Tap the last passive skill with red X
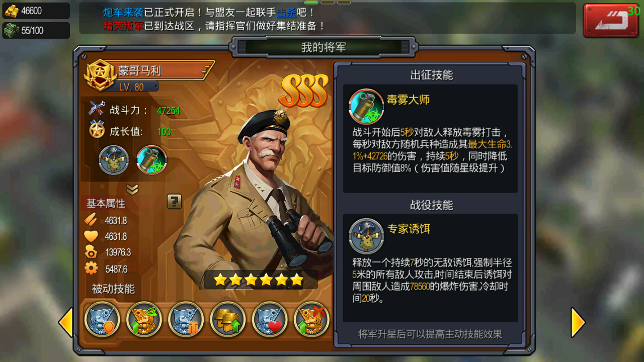 311,319
